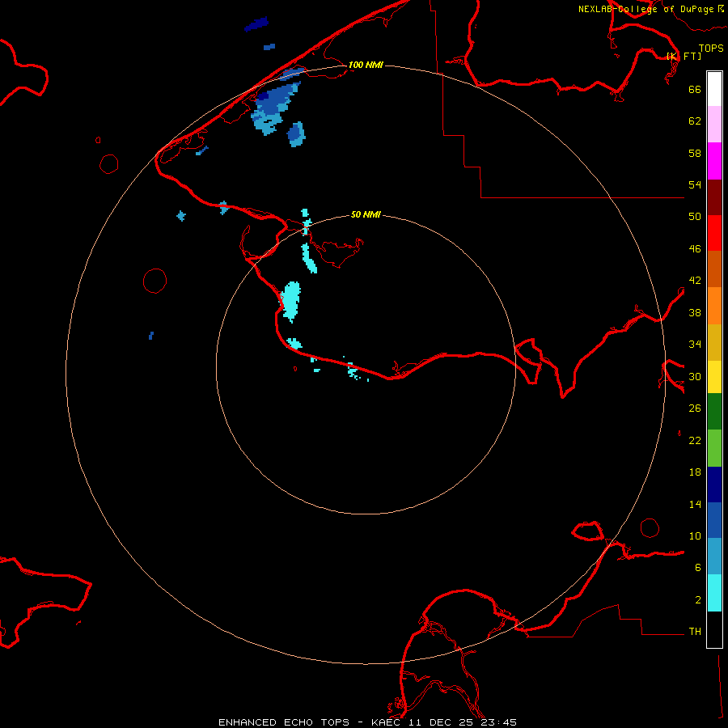This screenshot has width=728, height=728.
Task: Pick the maroon color scale swatch
Action: (714, 197)
